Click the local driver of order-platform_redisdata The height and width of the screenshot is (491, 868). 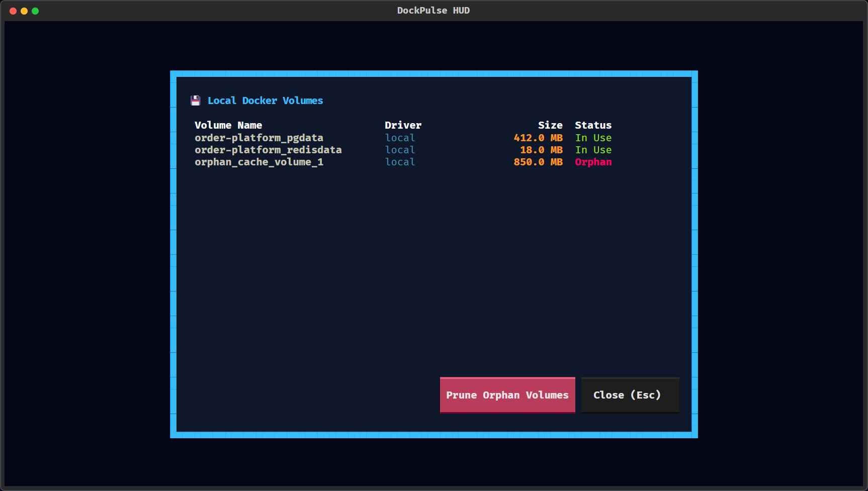(x=400, y=150)
